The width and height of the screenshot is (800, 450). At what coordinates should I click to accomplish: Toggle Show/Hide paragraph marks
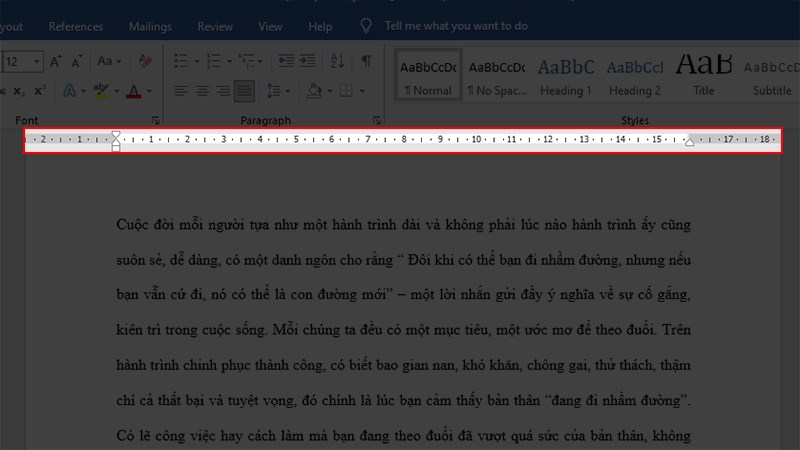click(366, 62)
